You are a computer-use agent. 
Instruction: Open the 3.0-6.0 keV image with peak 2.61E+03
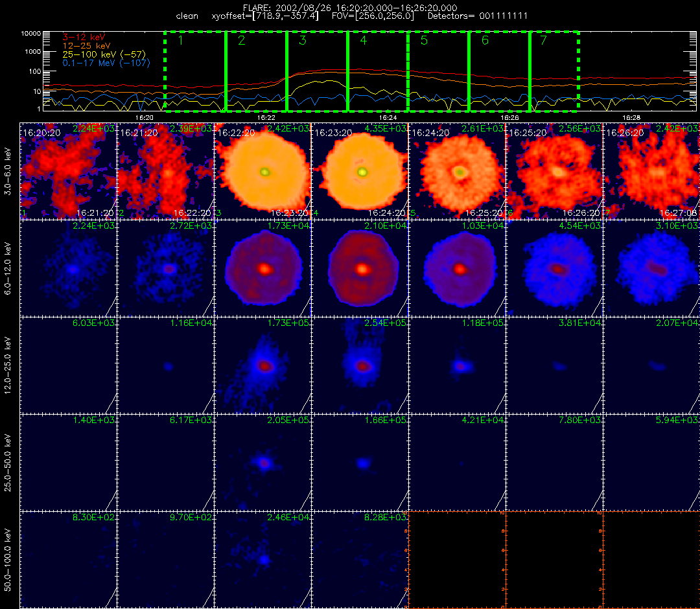coord(458,171)
